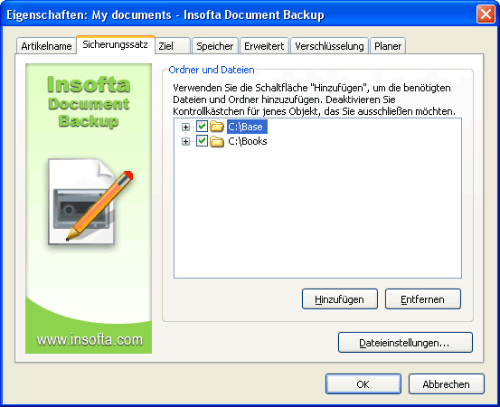
Task: Click the Hinzufügen button
Action: coord(340,299)
